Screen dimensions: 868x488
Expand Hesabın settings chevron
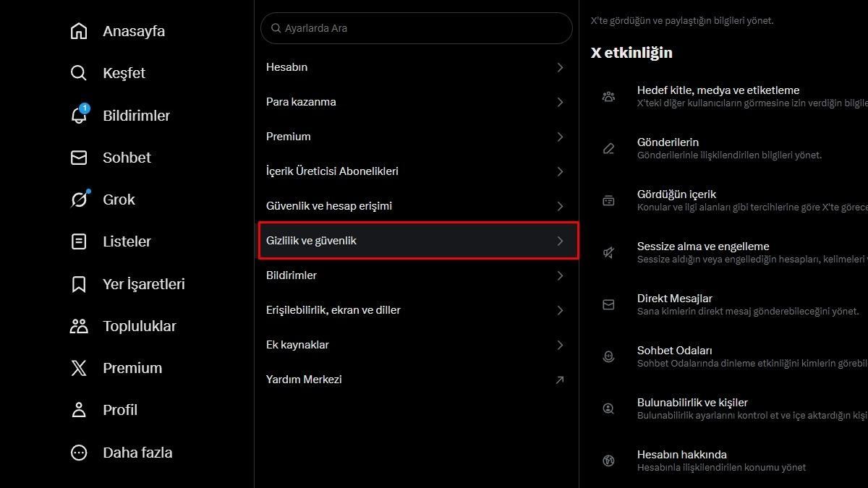click(x=560, y=67)
